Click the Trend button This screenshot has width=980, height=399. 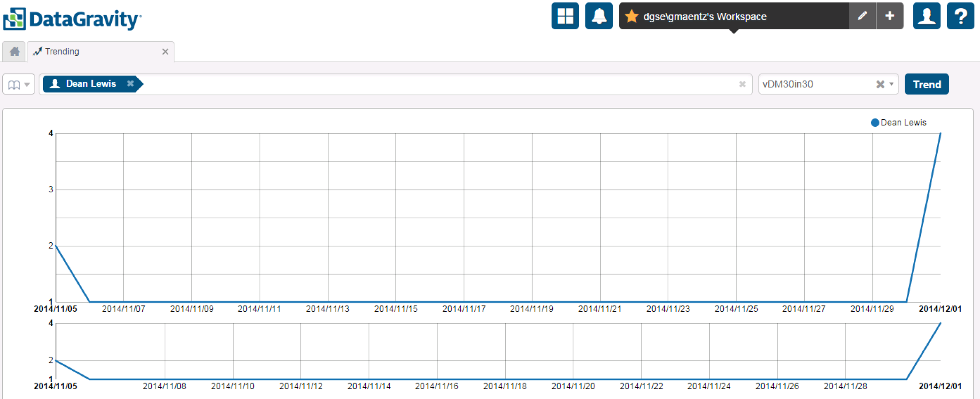pos(927,84)
